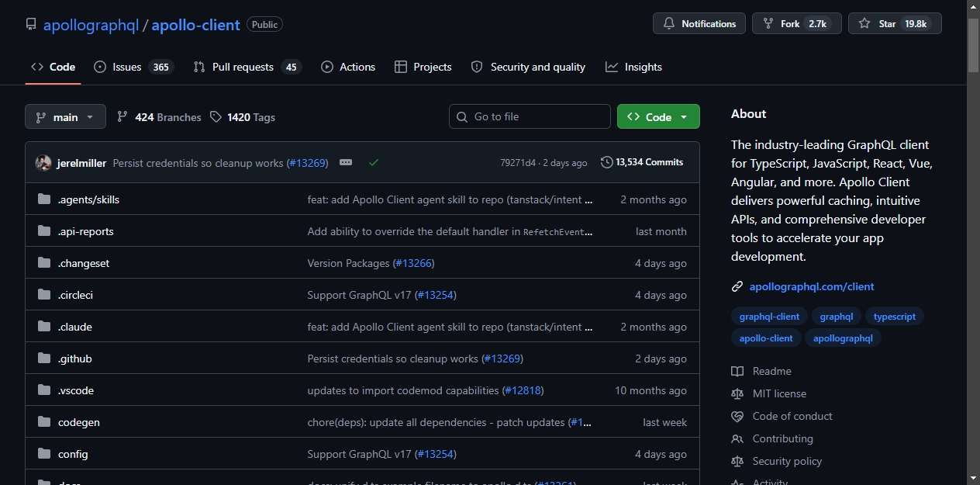Click the Go to file search field

tap(530, 116)
